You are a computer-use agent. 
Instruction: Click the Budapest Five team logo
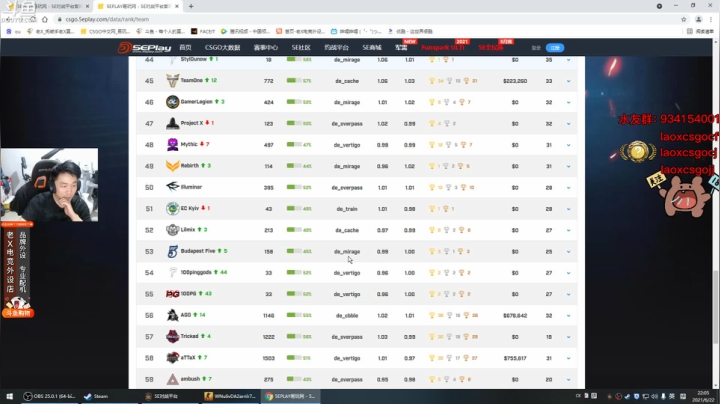(x=172, y=251)
